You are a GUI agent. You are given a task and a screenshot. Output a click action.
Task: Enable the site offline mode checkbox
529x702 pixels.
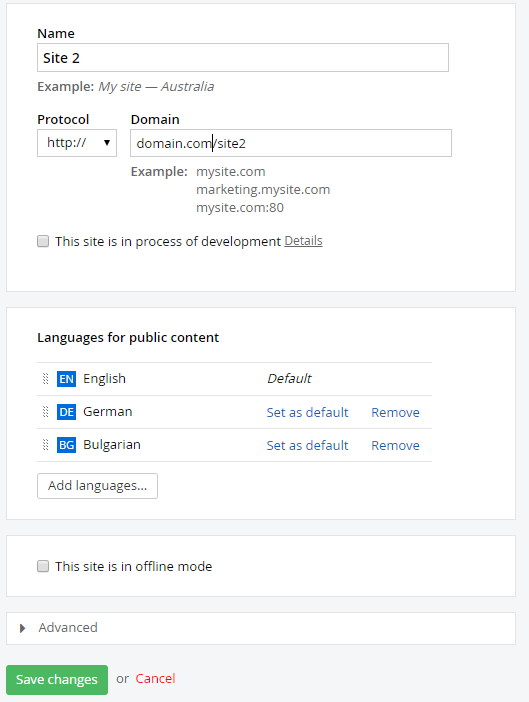43,566
